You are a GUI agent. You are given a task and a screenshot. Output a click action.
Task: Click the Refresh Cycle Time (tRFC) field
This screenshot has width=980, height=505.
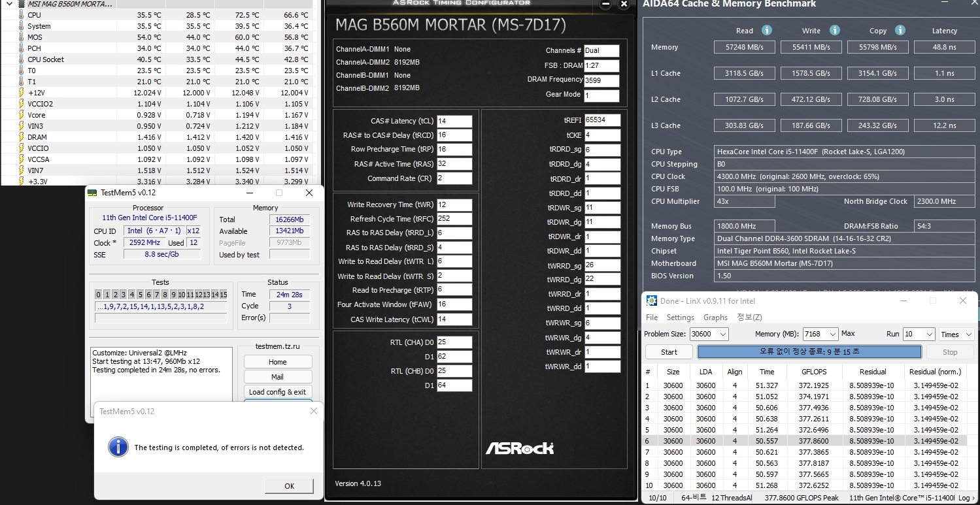click(454, 219)
